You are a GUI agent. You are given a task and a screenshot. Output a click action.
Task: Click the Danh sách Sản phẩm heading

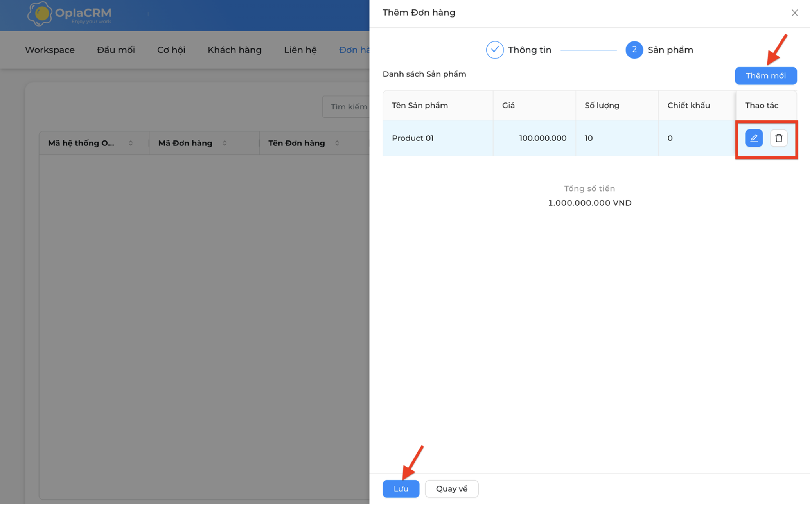tap(425, 74)
